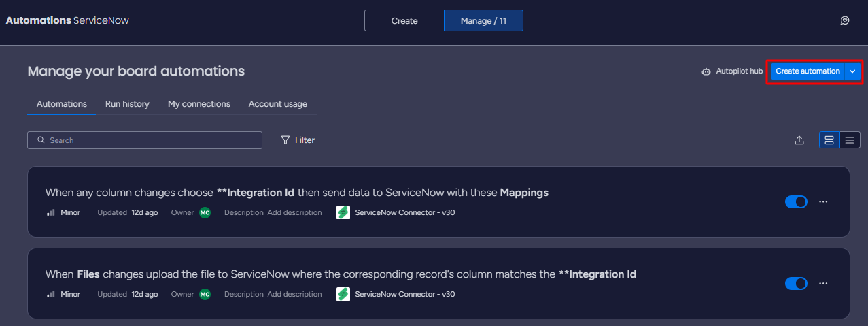Click 'Updated 12d ago' on Files automation
868x326 pixels.
pyautogui.click(x=128, y=294)
